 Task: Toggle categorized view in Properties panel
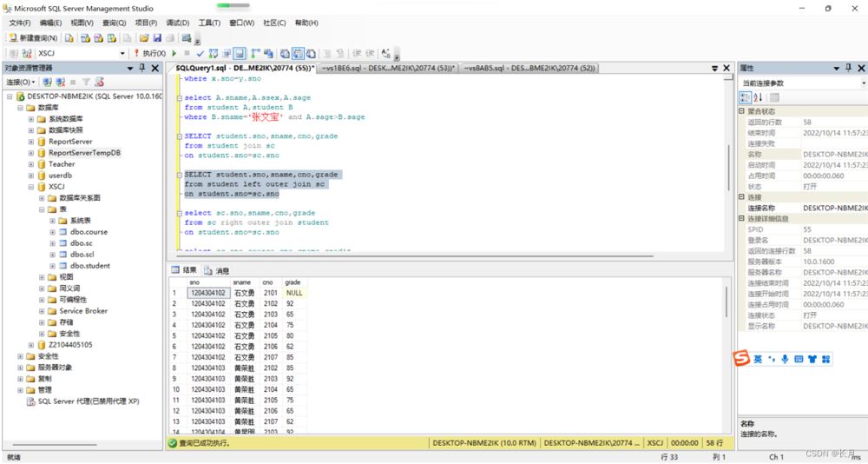click(x=745, y=97)
